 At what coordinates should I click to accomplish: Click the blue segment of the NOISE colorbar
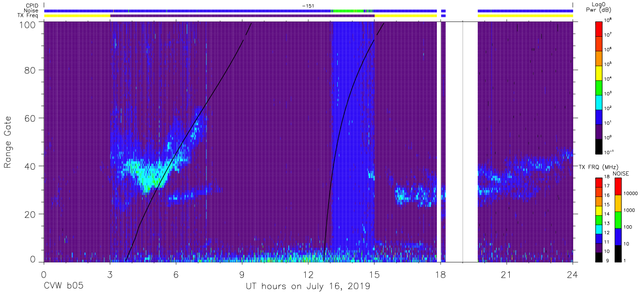[619, 236]
